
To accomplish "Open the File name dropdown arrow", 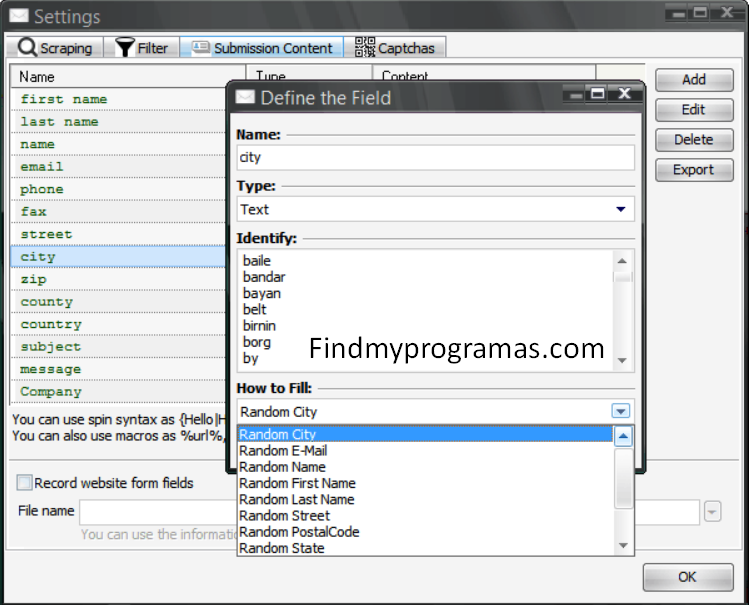I will [x=712, y=512].
